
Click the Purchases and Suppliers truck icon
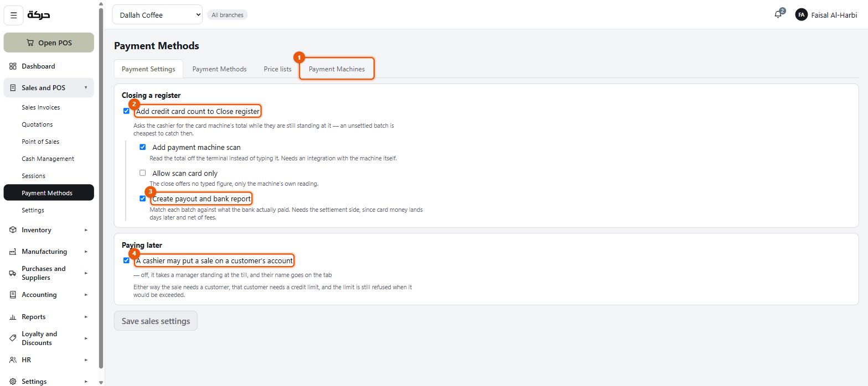pyautogui.click(x=13, y=273)
